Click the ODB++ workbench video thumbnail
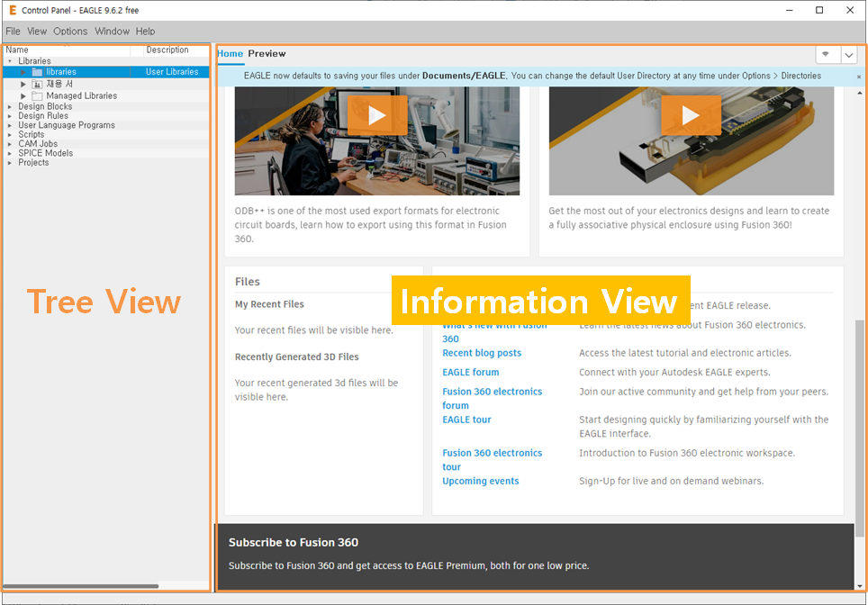 (377, 140)
